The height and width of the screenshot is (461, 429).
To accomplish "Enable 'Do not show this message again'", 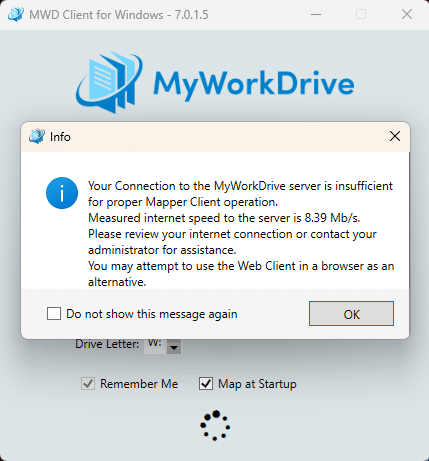I will tap(54, 314).
